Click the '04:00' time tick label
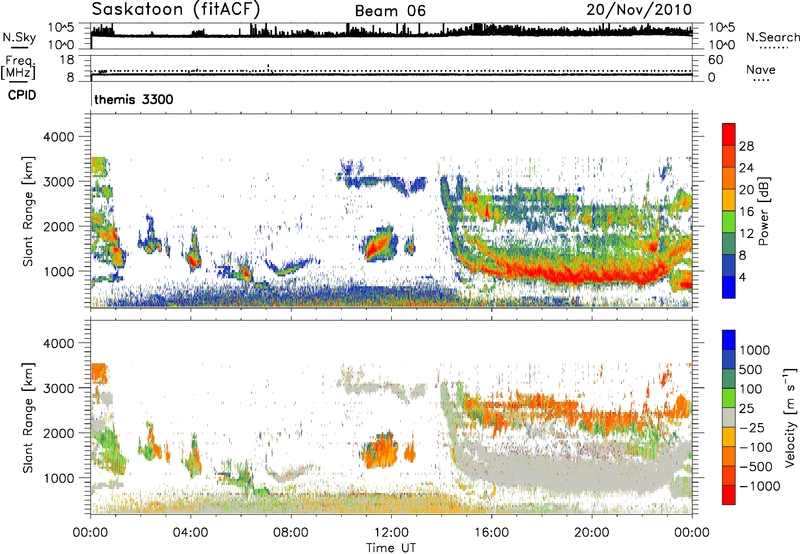The image size is (800, 554). point(190,533)
